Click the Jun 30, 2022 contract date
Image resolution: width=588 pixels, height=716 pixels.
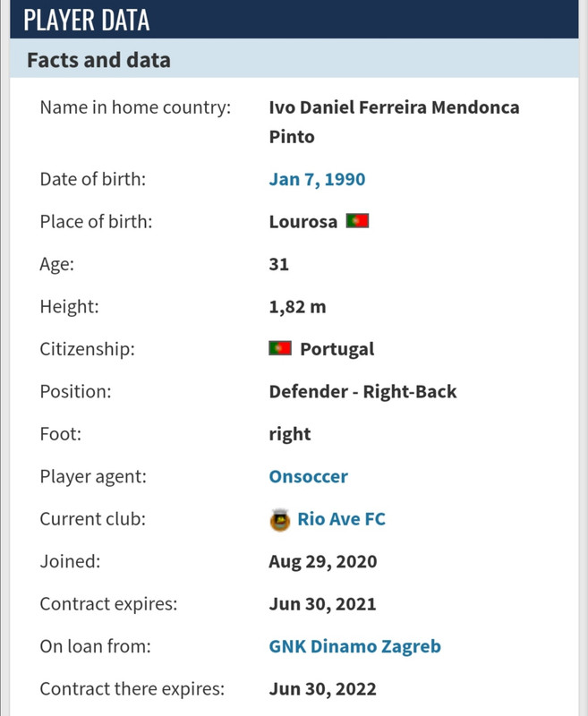point(322,688)
